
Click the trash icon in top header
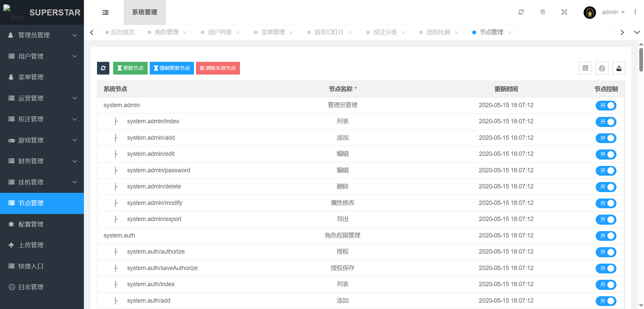pyautogui.click(x=543, y=12)
